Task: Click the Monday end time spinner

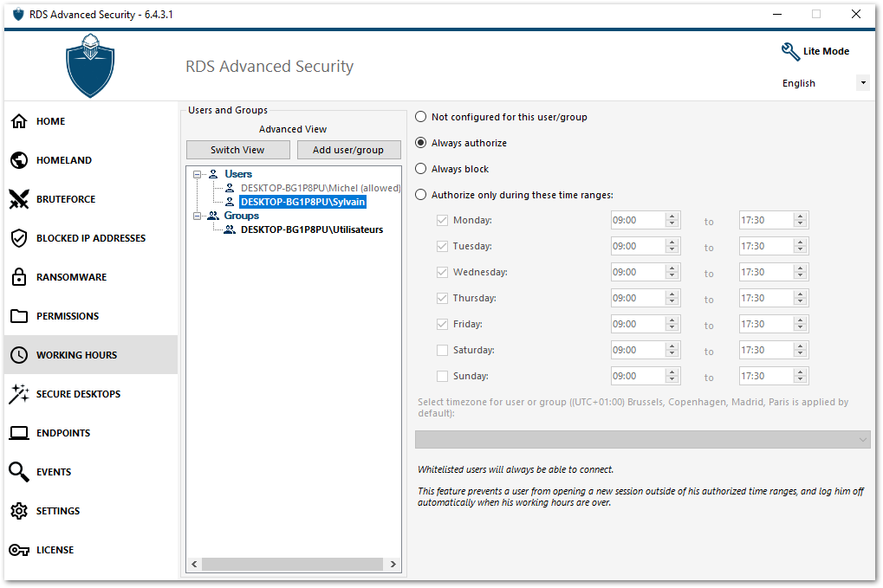Action: click(800, 220)
